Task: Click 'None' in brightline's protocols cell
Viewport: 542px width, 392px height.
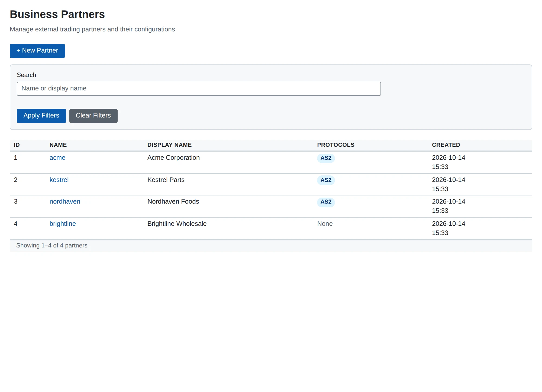Action: [325, 224]
